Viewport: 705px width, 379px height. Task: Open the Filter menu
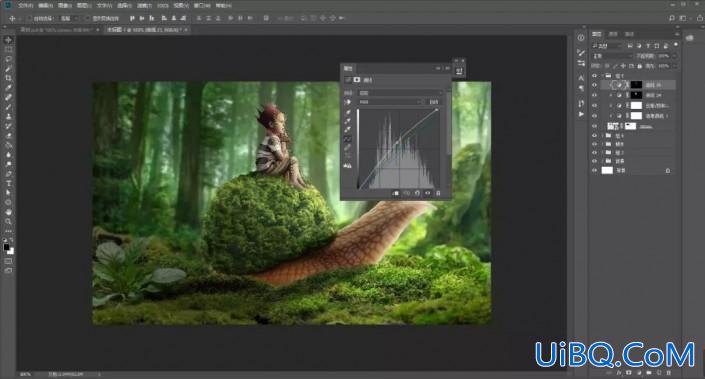pos(144,6)
